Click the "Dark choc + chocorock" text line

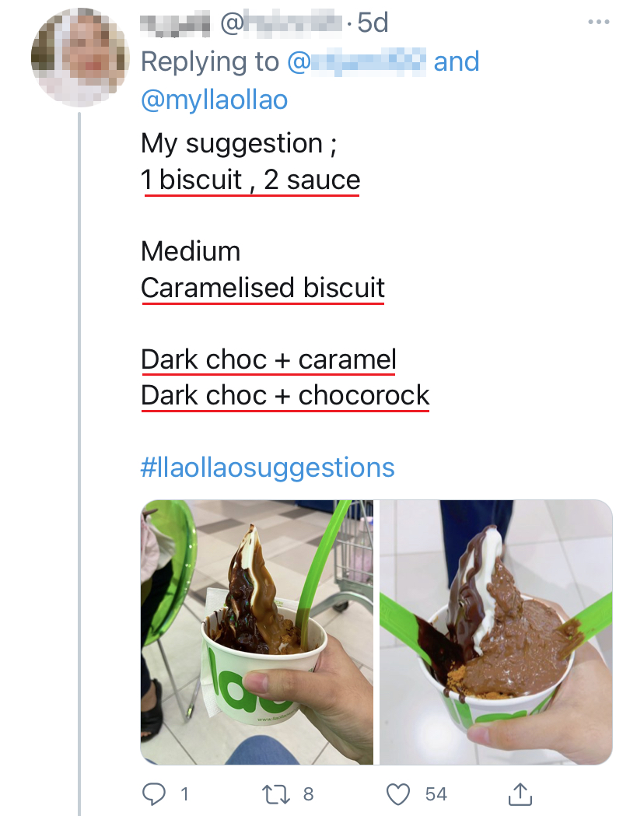coord(285,395)
